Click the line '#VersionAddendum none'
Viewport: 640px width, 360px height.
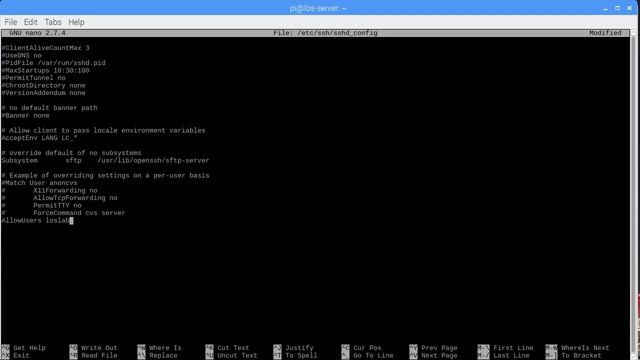tap(44, 93)
